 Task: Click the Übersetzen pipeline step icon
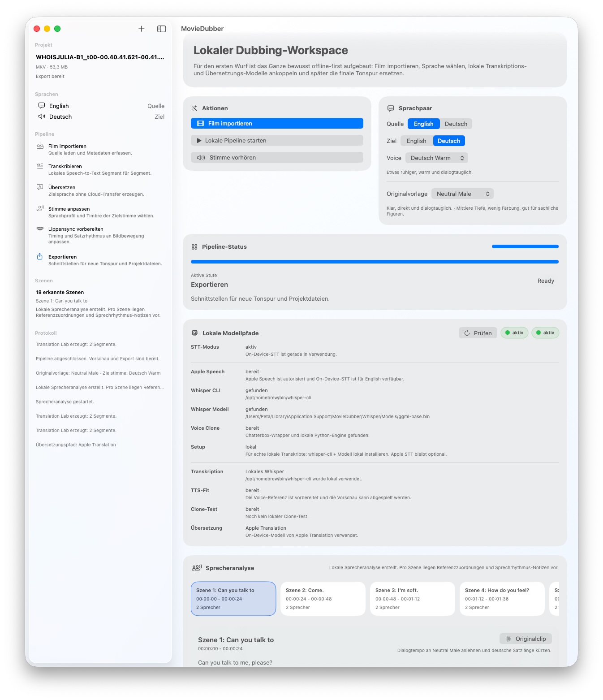click(x=40, y=187)
